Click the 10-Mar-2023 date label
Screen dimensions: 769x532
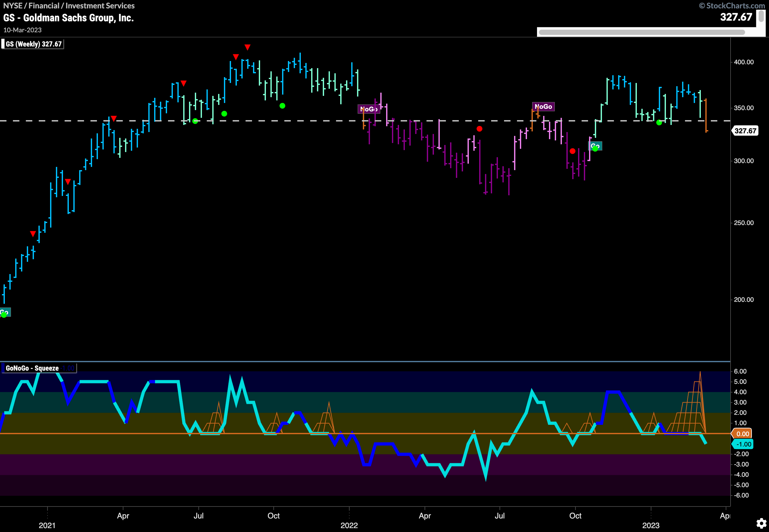22,30
